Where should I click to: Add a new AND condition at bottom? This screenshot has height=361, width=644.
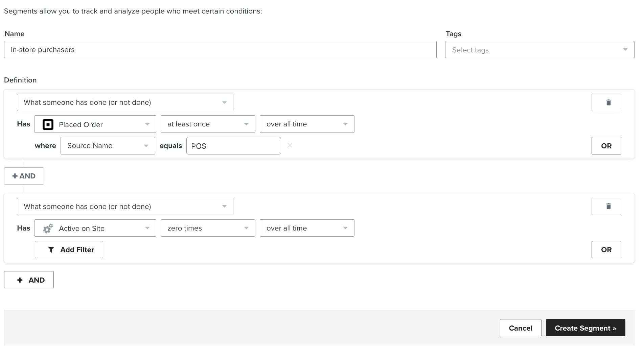click(x=29, y=280)
